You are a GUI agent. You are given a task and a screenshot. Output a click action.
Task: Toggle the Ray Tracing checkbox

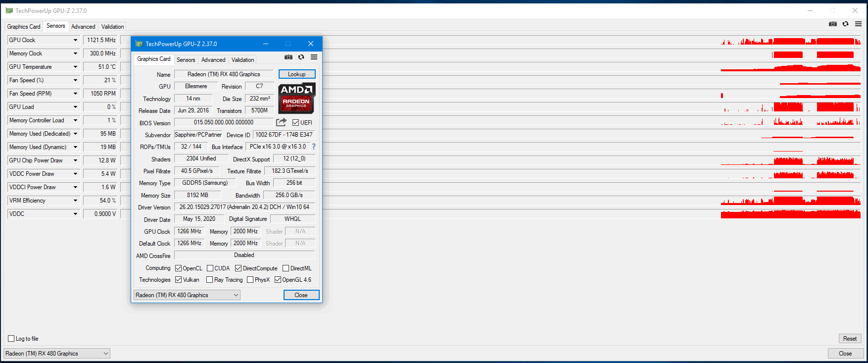pos(210,279)
